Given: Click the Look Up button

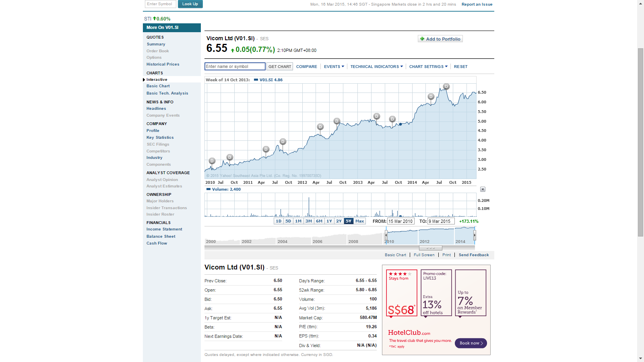Looking at the screenshot, I should [190, 4].
